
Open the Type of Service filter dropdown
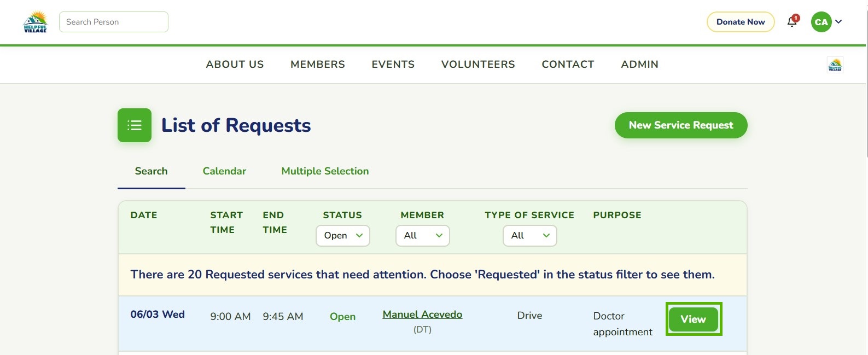pos(530,236)
